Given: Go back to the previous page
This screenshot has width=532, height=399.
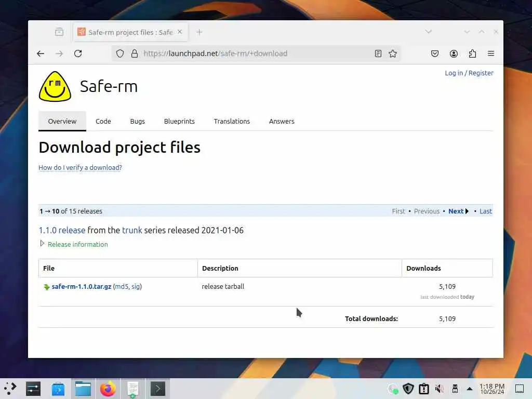Looking at the screenshot, I should click(x=41, y=54).
